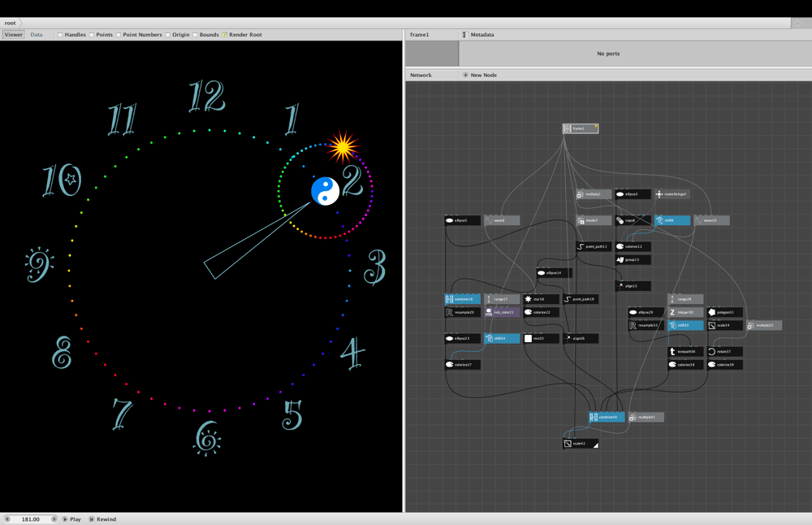Click the polygon31 node
The width and height of the screenshot is (812, 525).
(x=725, y=313)
